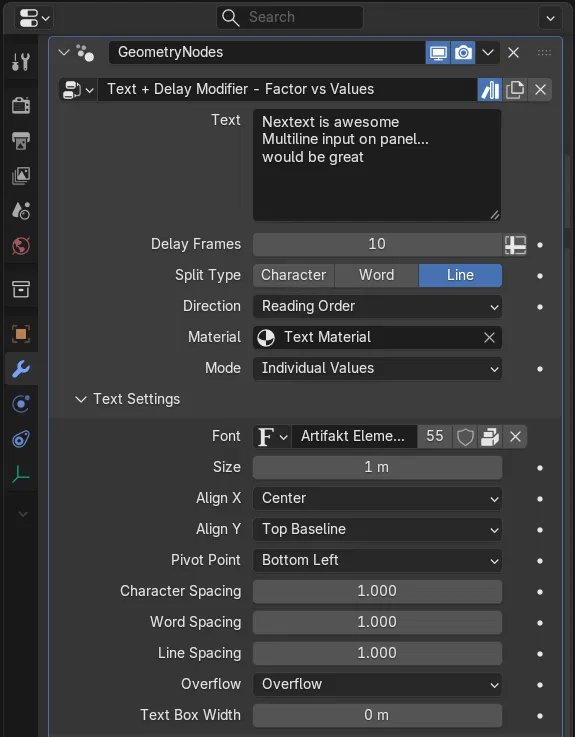Open the modifier extras dropdown arrow

coord(488,53)
